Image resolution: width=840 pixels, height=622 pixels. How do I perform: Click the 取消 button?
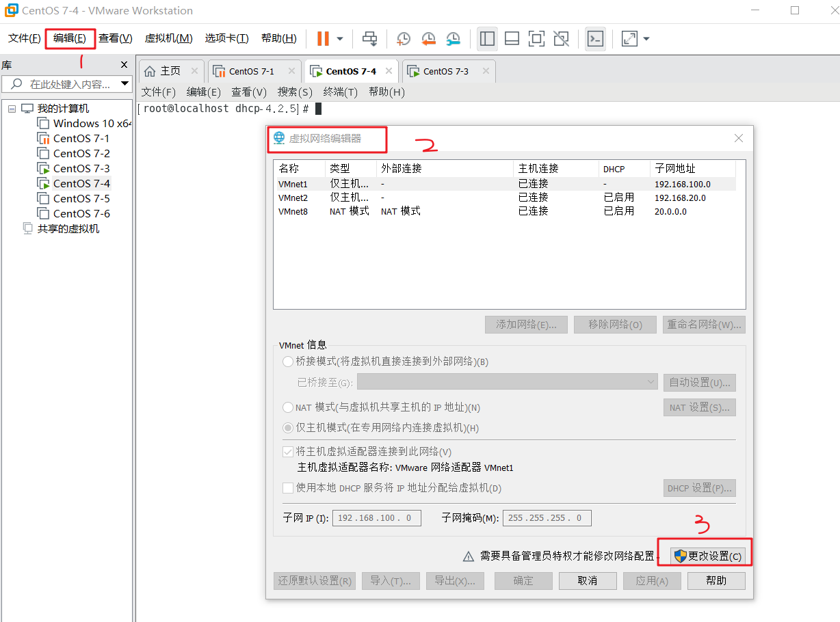[588, 581]
